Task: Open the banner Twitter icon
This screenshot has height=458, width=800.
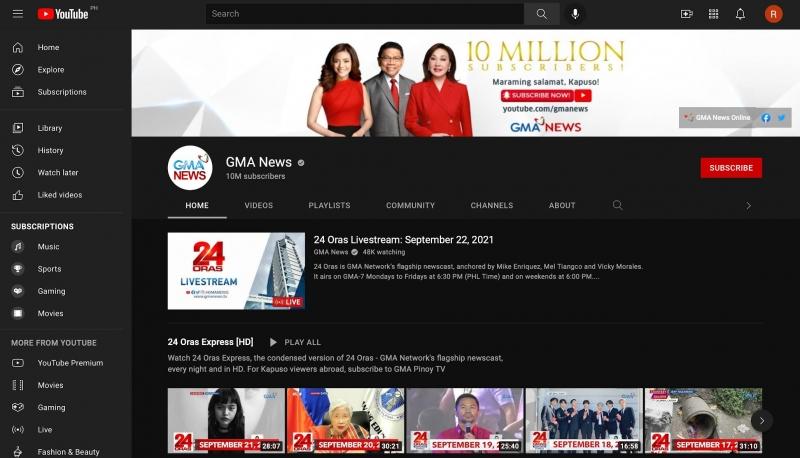Action: point(782,118)
